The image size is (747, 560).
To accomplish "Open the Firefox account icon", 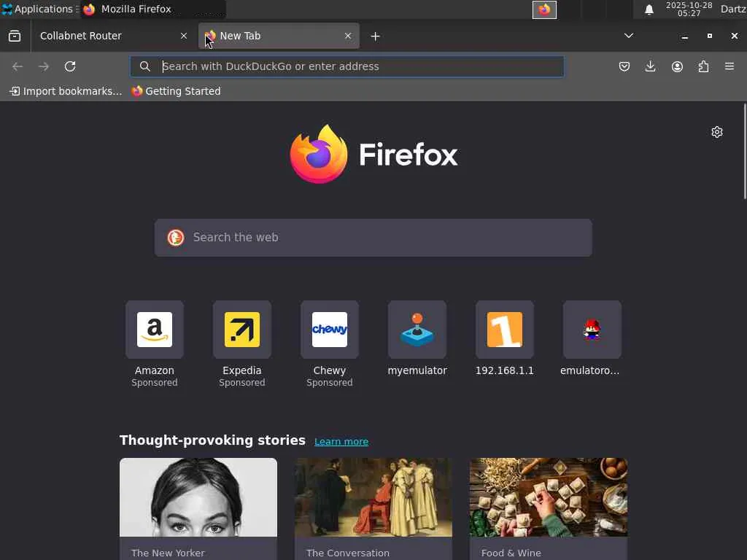I will pos(677,66).
